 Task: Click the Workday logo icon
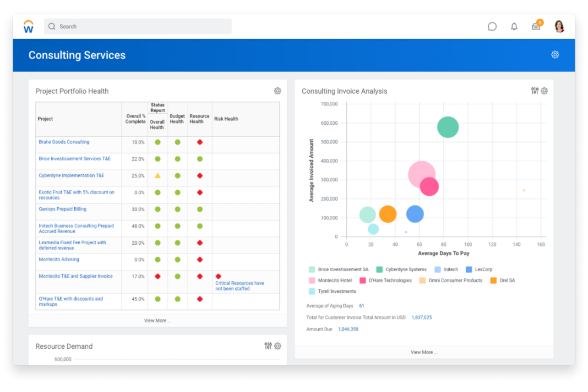point(28,26)
